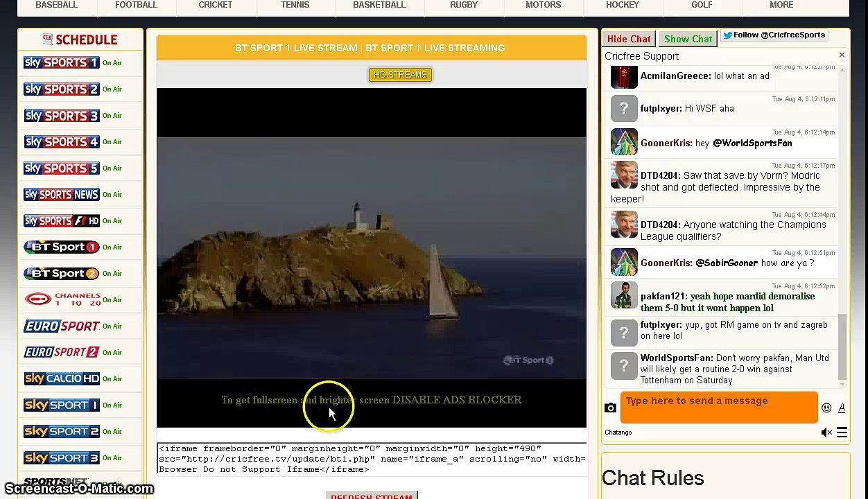Open the Sky Sports 5 channel logo
The width and height of the screenshot is (868, 499).
tap(62, 168)
